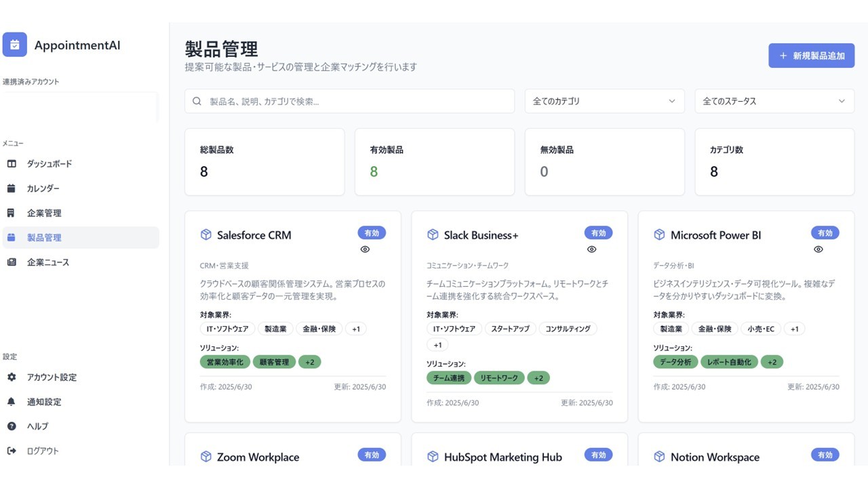Click the cube icon on Notion Workspace card
This screenshot has width=868, height=488.
[659, 457]
